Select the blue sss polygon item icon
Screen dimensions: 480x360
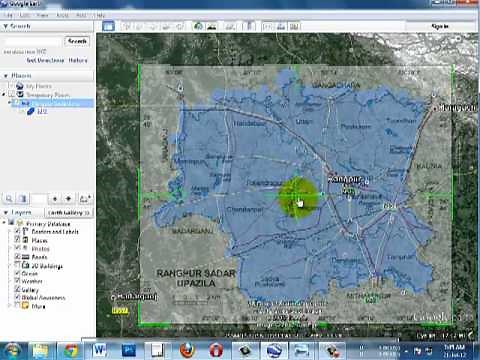[x=30, y=111]
